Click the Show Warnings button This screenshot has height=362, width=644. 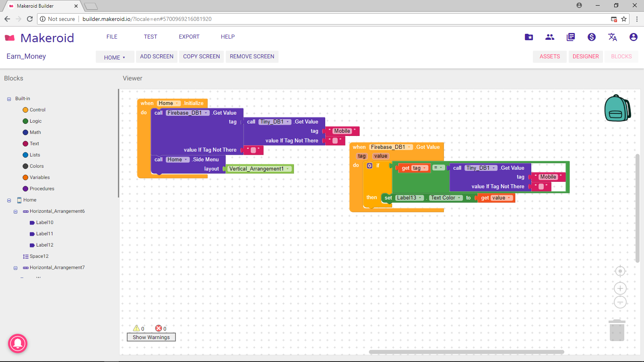[151, 337]
